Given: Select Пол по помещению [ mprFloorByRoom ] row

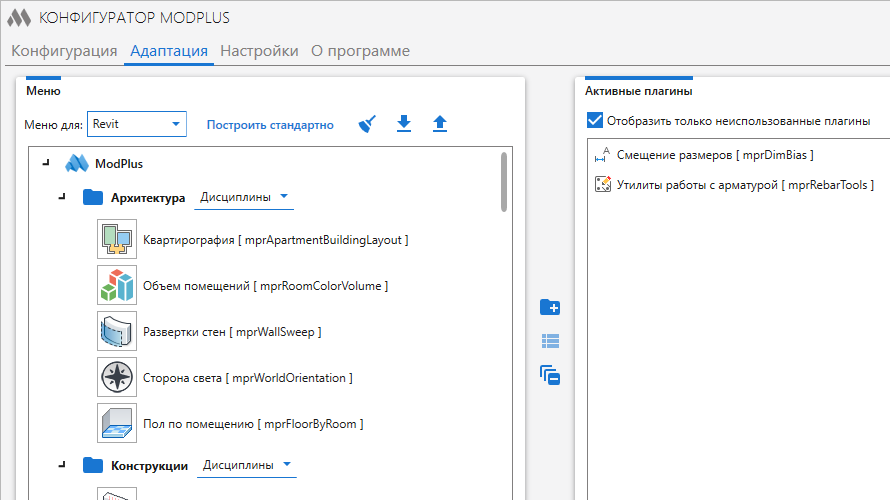Looking at the screenshot, I should [x=253, y=423].
